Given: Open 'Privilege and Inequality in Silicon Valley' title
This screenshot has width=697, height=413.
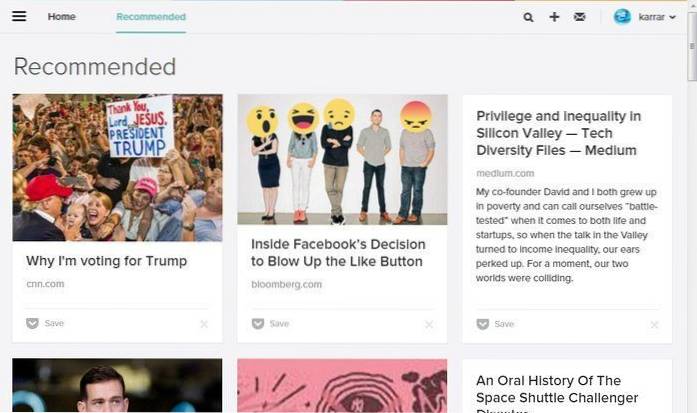Looking at the screenshot, I should pos(558,133).
